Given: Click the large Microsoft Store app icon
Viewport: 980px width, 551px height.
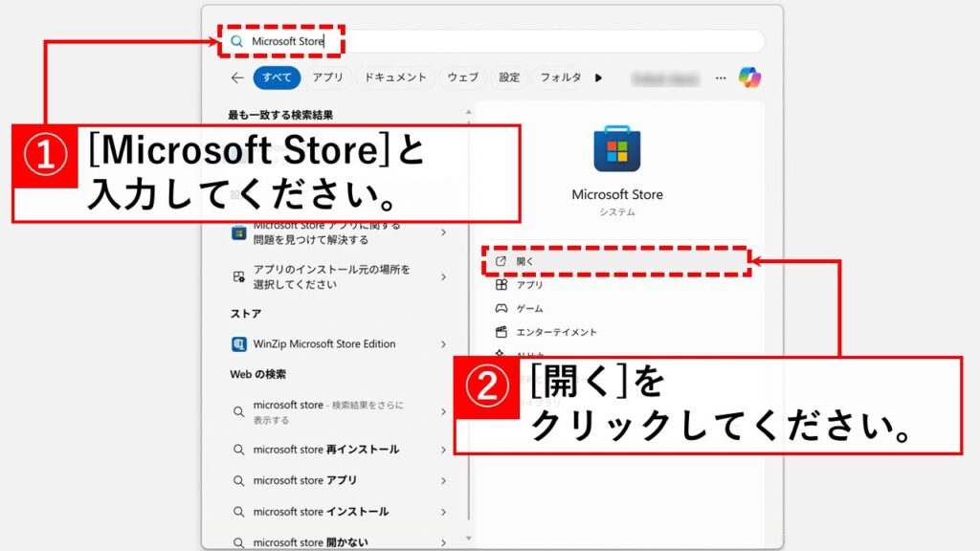Looking at the screenshot, I should (617, 148).
